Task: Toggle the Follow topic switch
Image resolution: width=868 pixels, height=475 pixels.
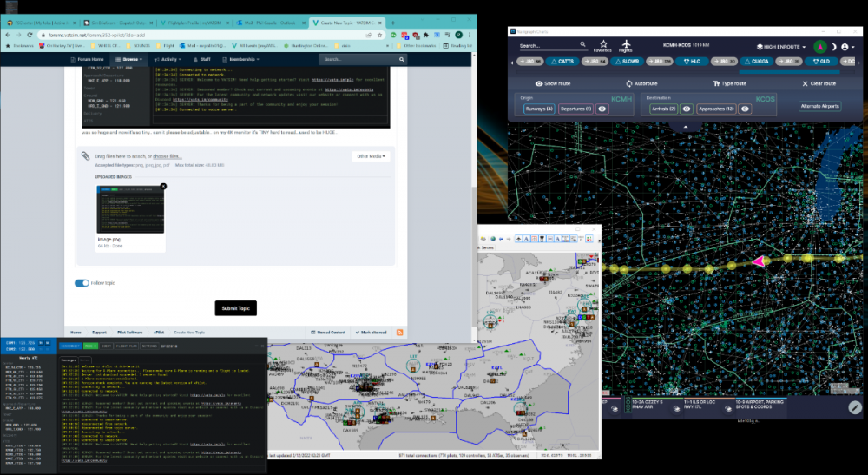Action: pos(82,282)
